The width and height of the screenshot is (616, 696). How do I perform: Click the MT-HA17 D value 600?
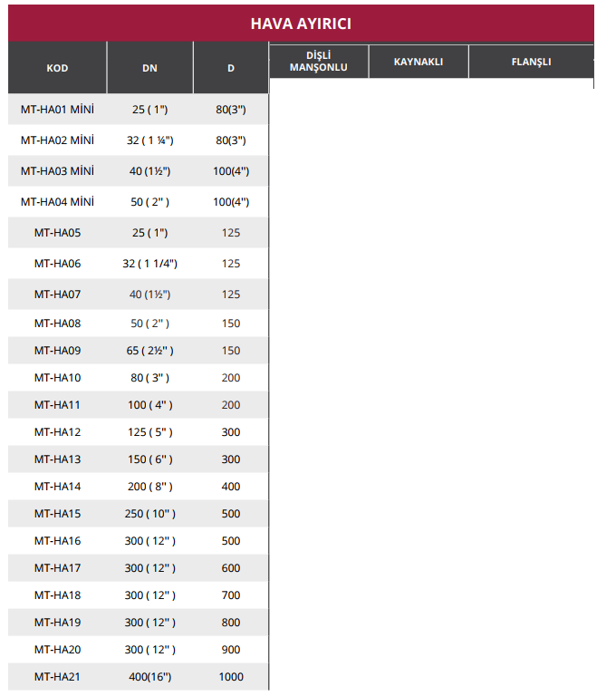pyautogui.click(x=231, y=568)
